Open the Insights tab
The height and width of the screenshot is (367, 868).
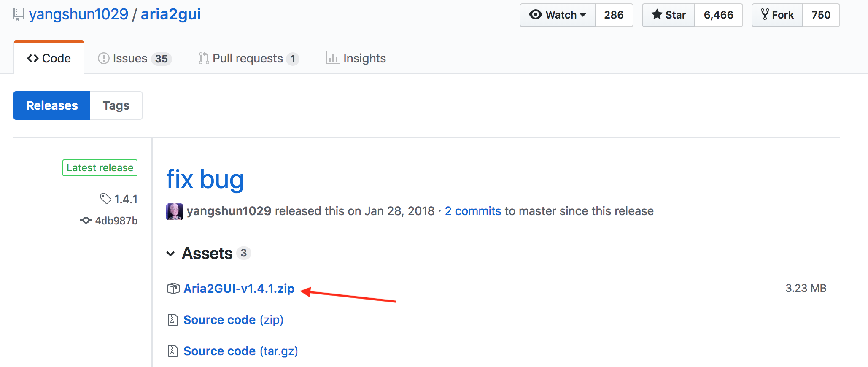coord(356,58)
